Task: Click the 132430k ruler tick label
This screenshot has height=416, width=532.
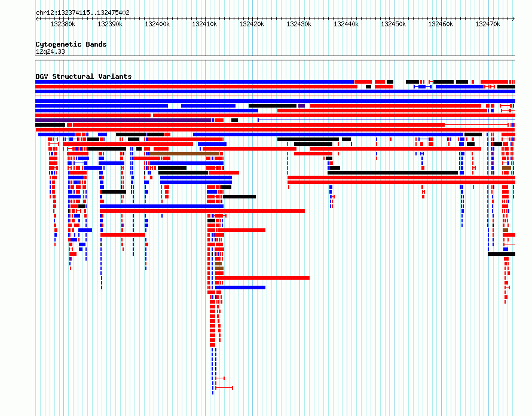Action: (x=299, y=24)
